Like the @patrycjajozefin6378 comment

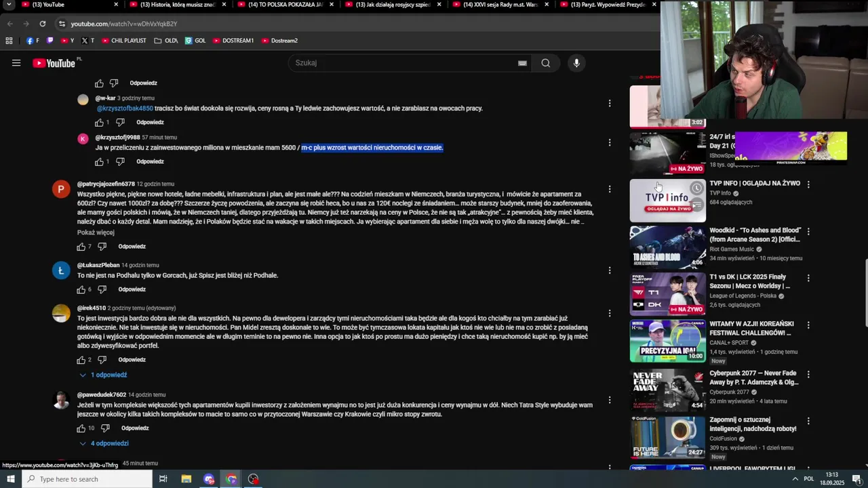pyautogui.click(x=81, y=247)
